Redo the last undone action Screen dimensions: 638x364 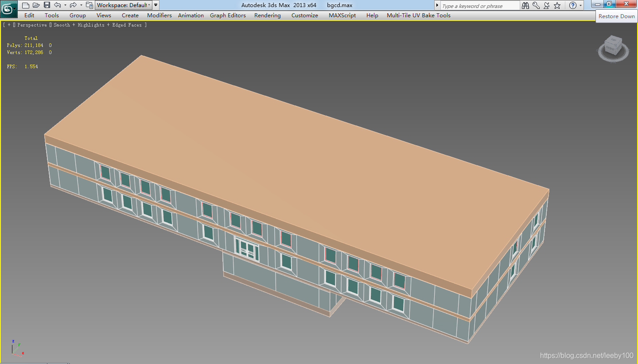[74, 5]
